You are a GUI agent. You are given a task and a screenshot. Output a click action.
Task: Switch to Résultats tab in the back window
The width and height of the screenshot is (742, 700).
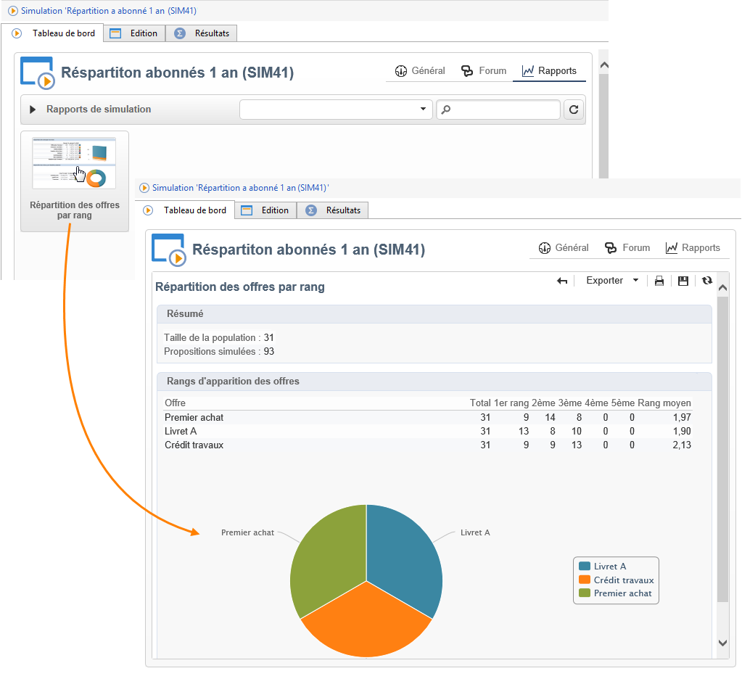(202, 33)
